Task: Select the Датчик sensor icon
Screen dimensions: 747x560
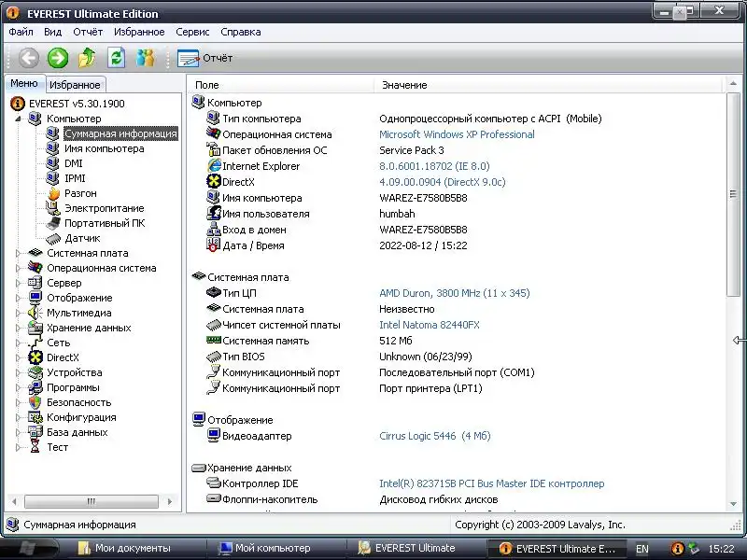Action: tap(53, 238)
